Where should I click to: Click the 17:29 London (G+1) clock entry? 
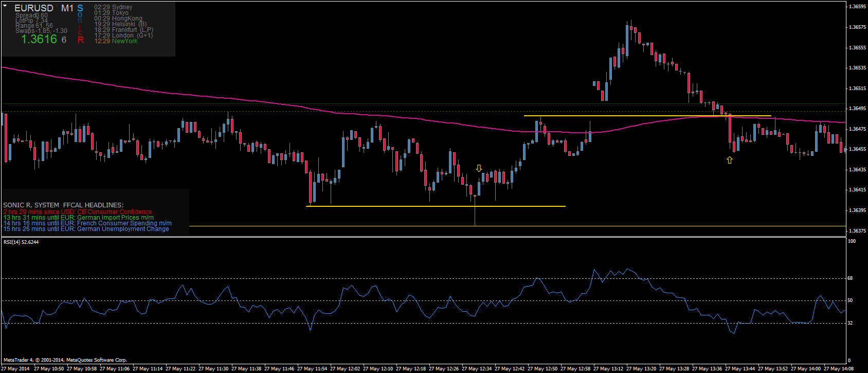click(123, 35)
